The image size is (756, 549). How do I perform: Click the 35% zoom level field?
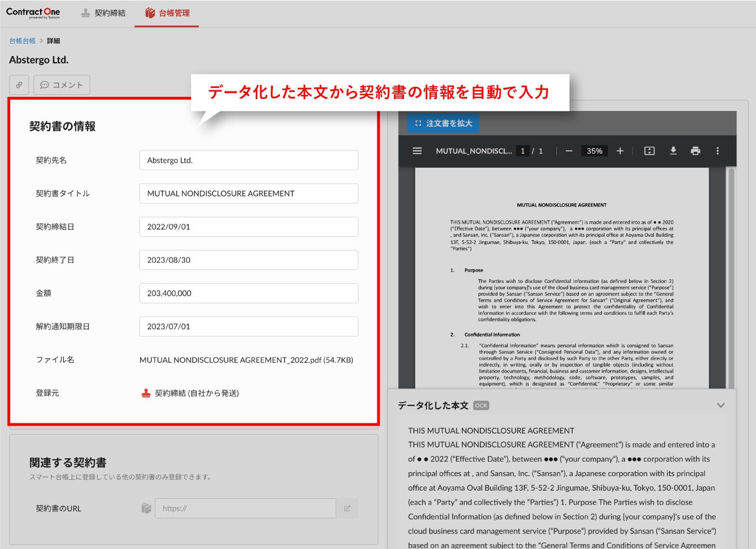(x=594, y=151)
